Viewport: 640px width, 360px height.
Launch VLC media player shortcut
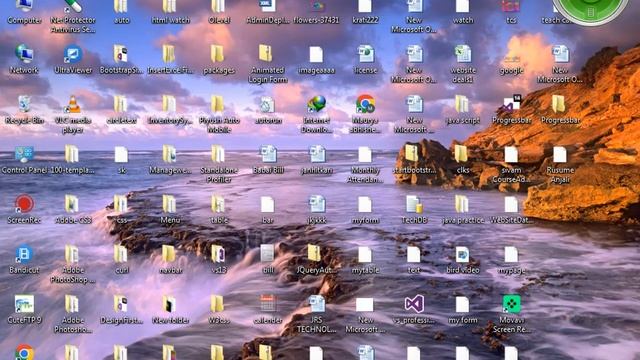[x=73, y=104]
